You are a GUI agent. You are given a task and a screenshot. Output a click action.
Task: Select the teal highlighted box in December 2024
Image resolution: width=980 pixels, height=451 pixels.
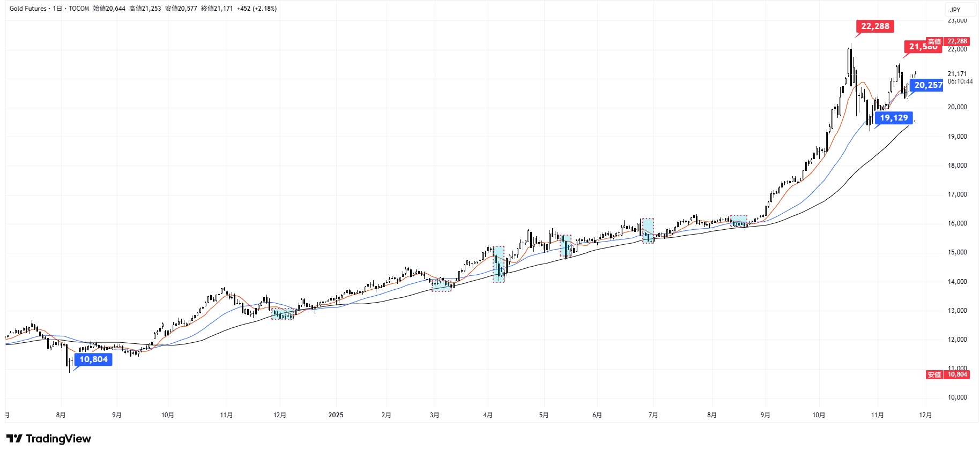[283, 314]
